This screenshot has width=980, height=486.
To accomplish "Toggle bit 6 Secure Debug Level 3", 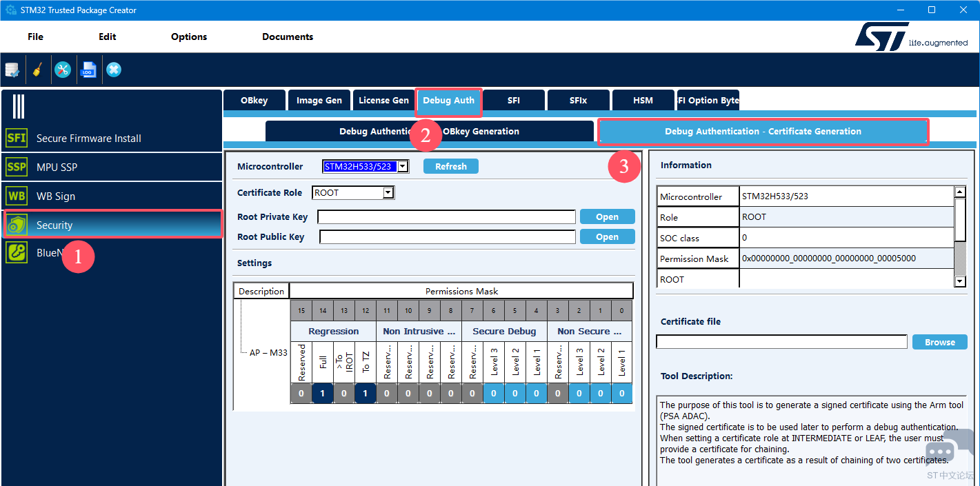I will coord(494,394).
